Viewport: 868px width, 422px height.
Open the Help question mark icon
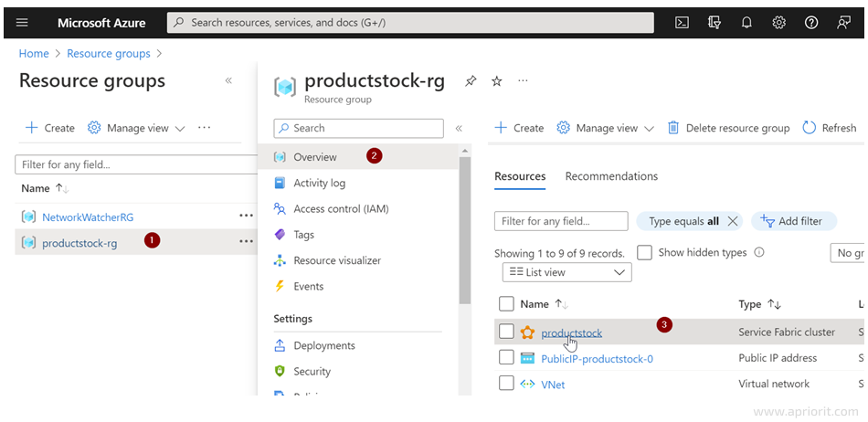[811, 23]
